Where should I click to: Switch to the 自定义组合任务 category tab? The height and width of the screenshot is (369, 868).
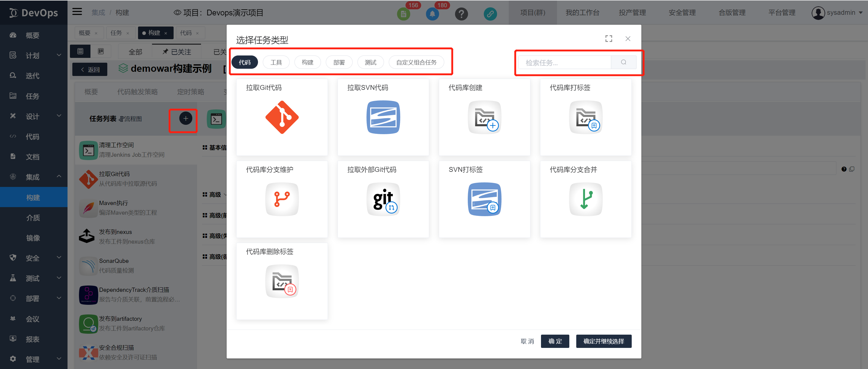pyautogui.click(x=416, y=62)
